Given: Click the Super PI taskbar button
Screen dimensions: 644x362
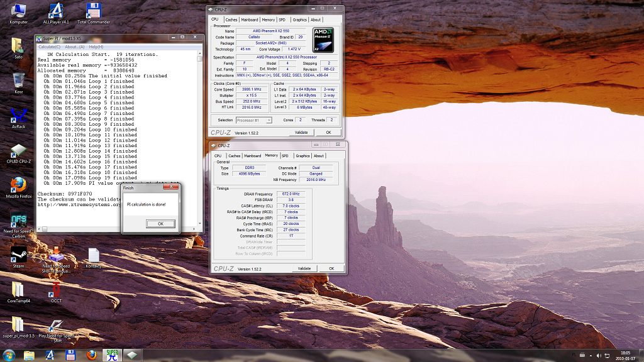Looking at the screenshot, I should 113,355.
